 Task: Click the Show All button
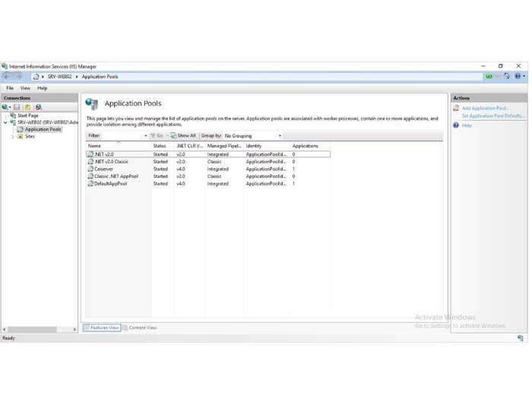click(x=183, y=136)
